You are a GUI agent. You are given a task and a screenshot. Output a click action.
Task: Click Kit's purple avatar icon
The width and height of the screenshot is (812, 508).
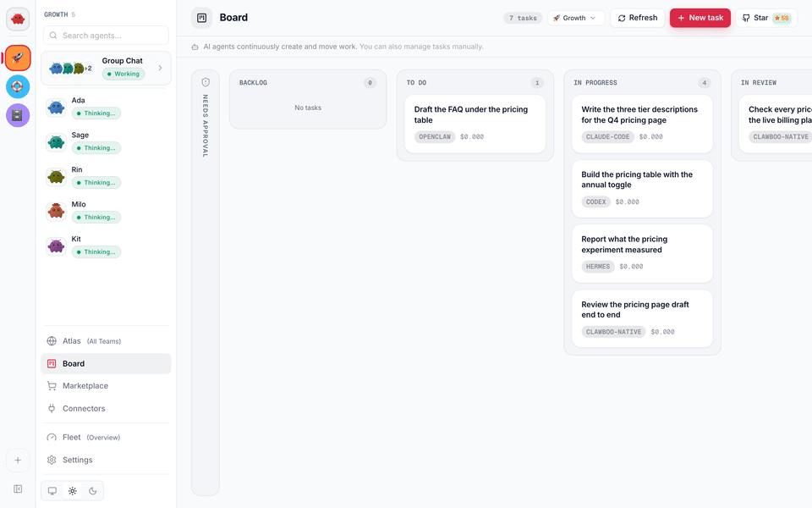[x=56, y=246]
